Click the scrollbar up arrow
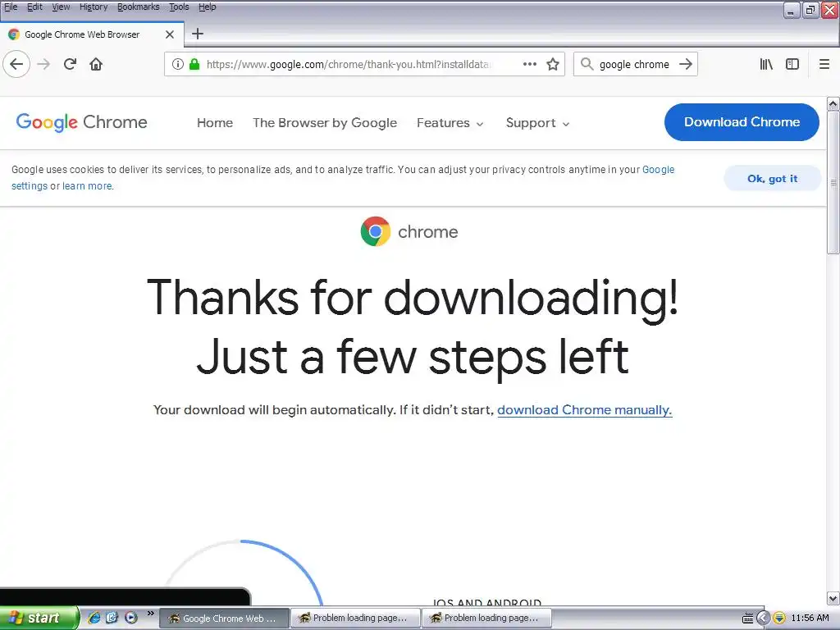This screenshot has width=840, height=630. (x=833, y=104)
